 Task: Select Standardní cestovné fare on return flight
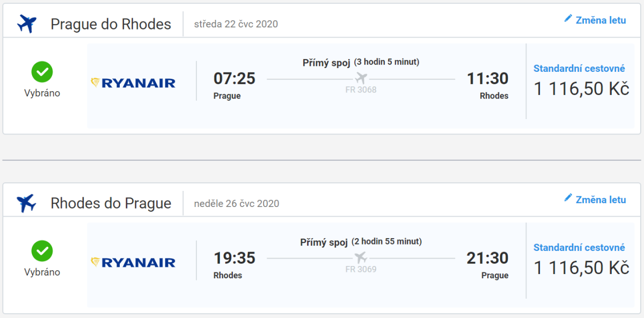pyautogui.click(x=579, y=247)
